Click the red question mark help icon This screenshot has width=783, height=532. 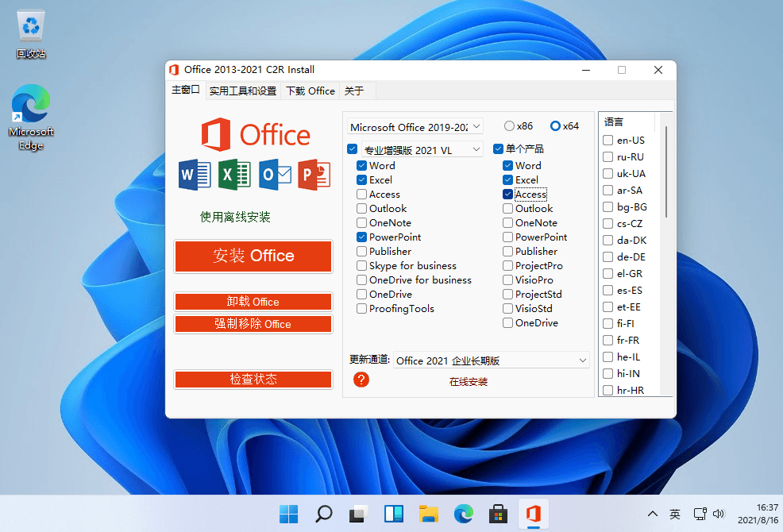tap(361, 380)
